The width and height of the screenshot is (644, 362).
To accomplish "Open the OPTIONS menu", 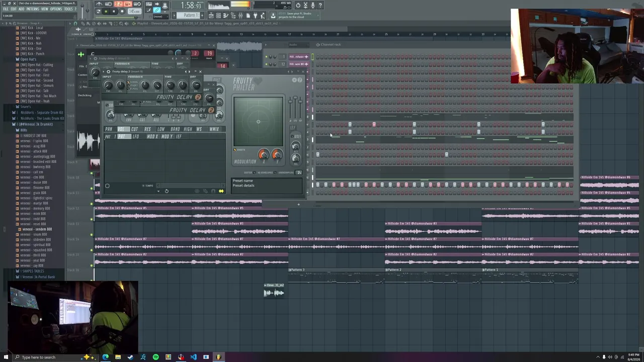I will click(56, 9).
